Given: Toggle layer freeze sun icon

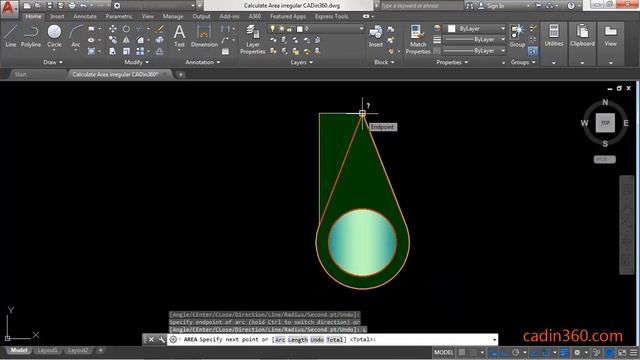Looking at the screenshot, I should (281, 29).
